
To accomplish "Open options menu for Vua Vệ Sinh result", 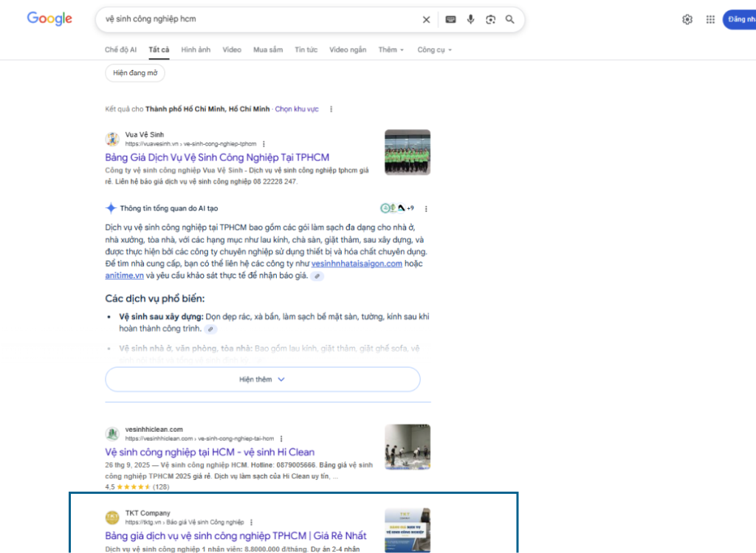I will click(x=264, y=144).
